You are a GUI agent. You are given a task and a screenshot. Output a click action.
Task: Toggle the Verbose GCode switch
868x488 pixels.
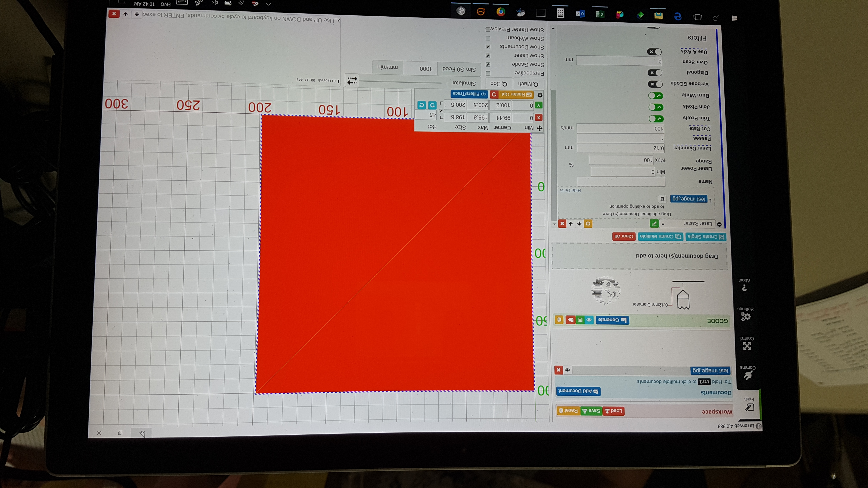(x=655, y=84)
